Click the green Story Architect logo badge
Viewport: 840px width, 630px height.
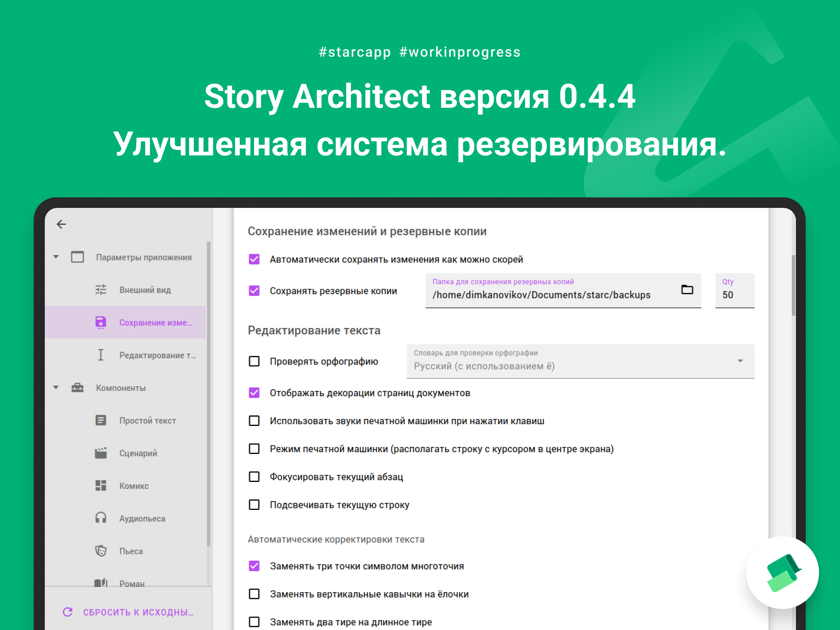783,572
